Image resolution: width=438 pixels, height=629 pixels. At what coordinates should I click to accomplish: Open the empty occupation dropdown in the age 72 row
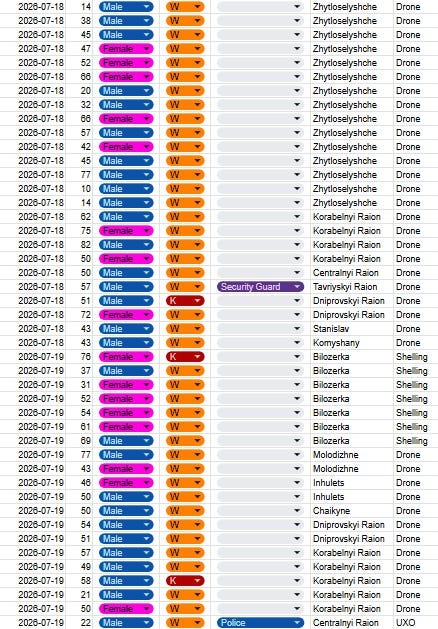260,315
